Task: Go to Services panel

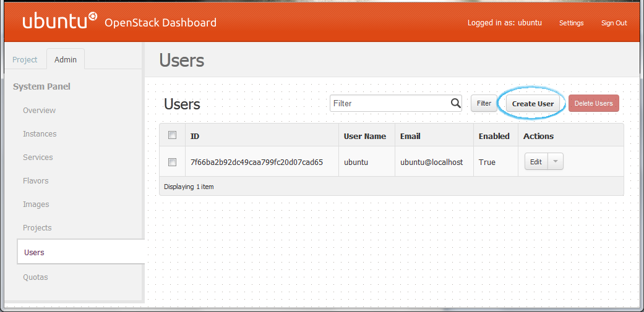Action: click(38, 157)
